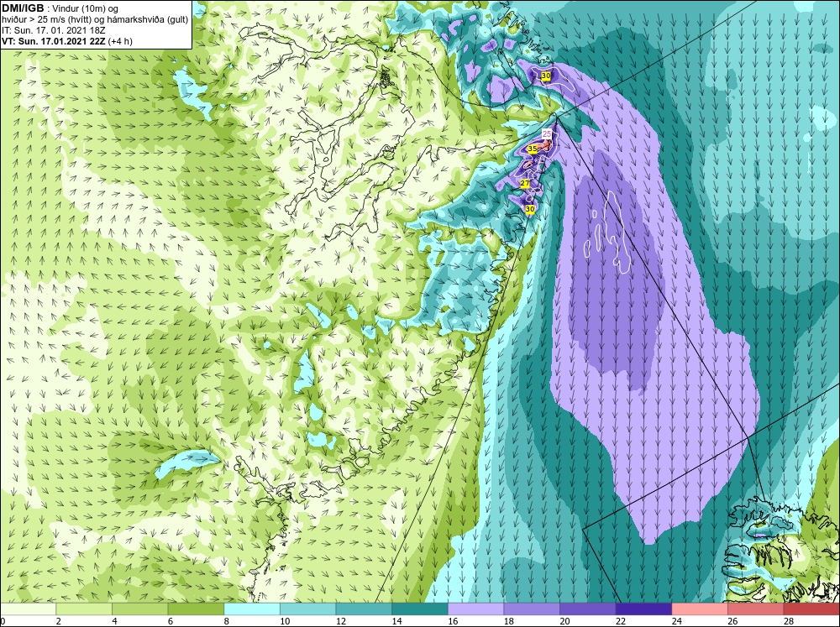Click the legend scale number 4
This screenshot has width=840, height=627.
click(x=114, y=621)
